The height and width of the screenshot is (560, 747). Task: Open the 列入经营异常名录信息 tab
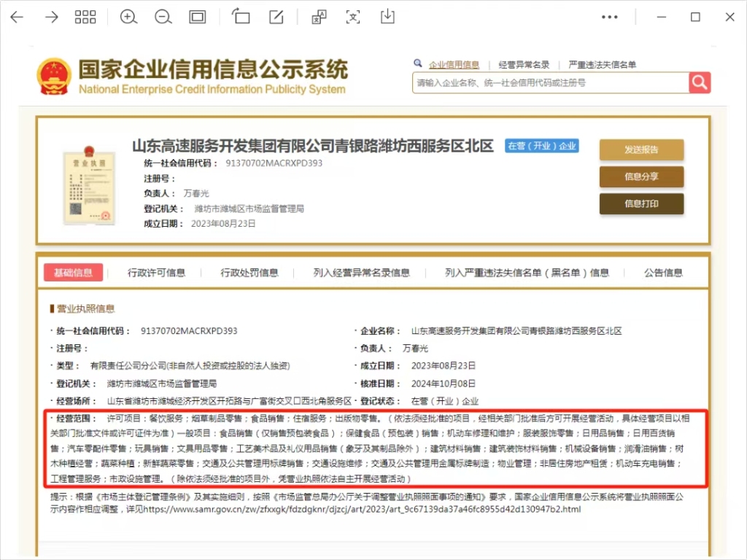coord(362,273)
